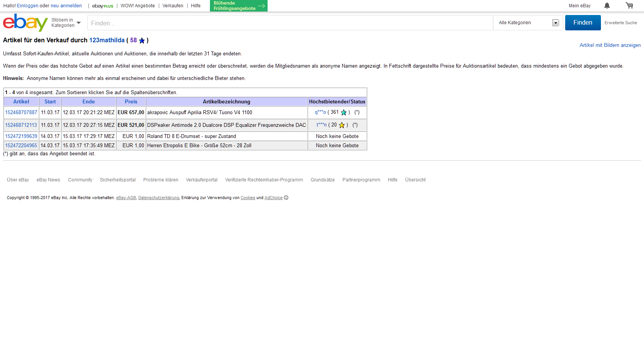The image size is (644, 349).
Task: Click the eBay Plus logo
Action: 103,6
